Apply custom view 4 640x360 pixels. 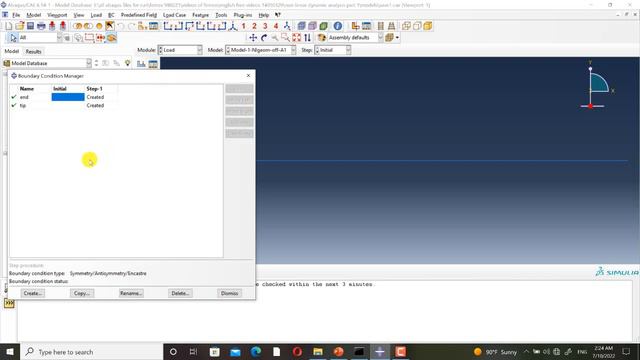276,26
